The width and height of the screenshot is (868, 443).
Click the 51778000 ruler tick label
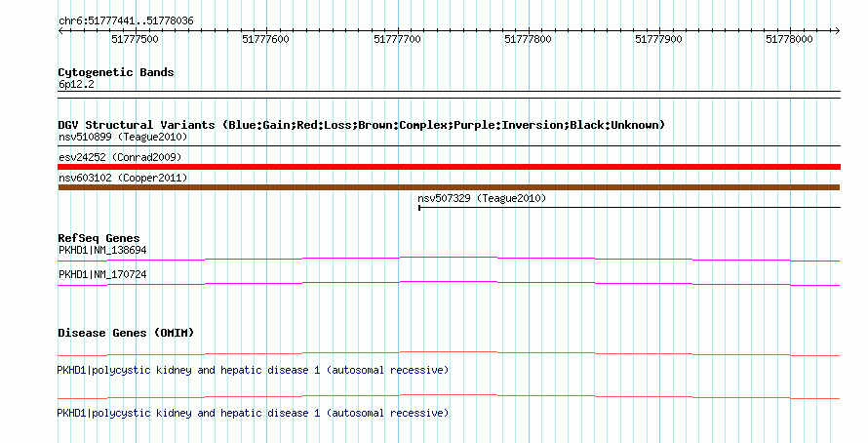(789, 39)
